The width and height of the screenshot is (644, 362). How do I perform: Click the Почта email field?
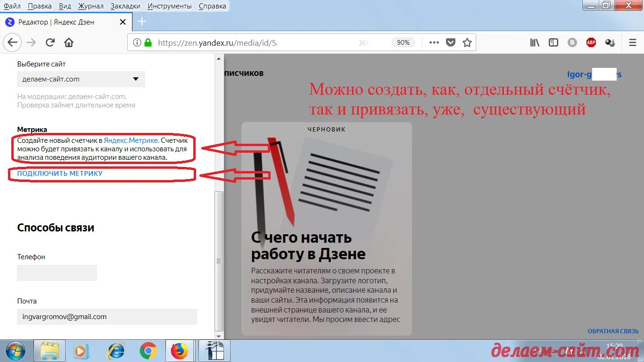click(x=107, y=317)
